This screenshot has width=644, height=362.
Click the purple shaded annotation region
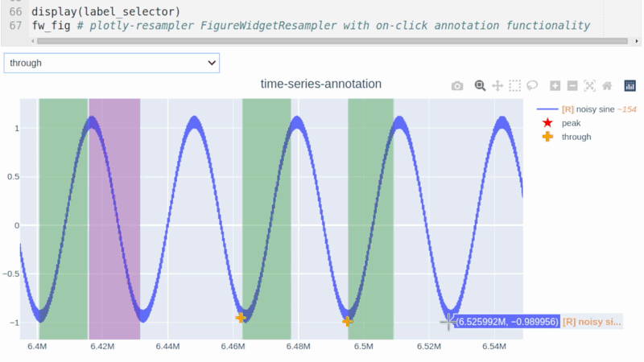click(114, 219)
